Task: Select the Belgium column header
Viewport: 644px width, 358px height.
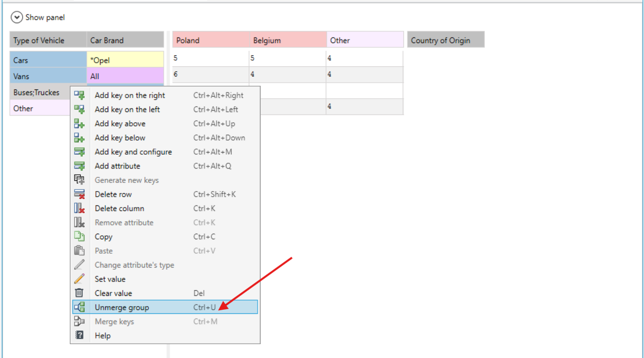Action: pyautogui.click(x=288, y=40)
